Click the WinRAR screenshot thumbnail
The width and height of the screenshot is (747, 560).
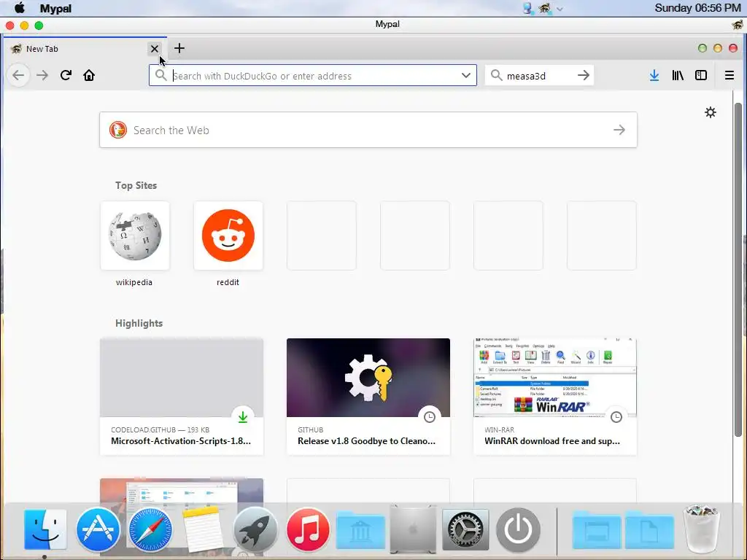[x=555, y=378]
